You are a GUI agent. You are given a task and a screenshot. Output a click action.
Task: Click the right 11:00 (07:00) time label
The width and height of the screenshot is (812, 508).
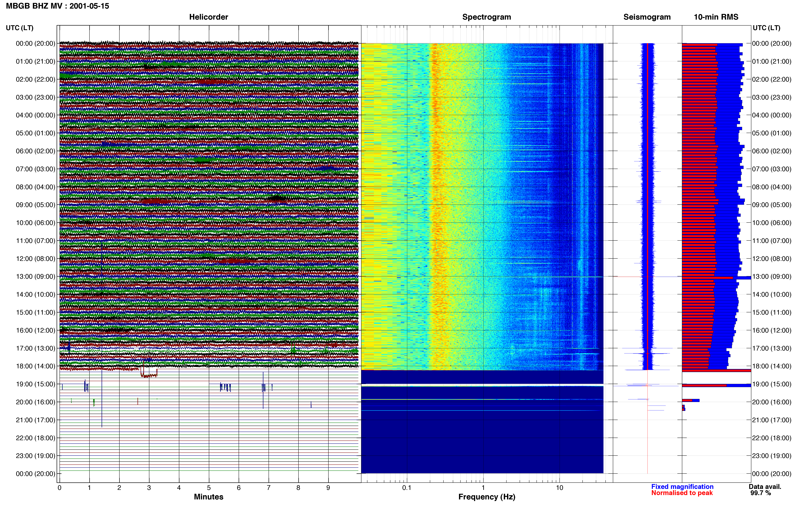(772, 241)
